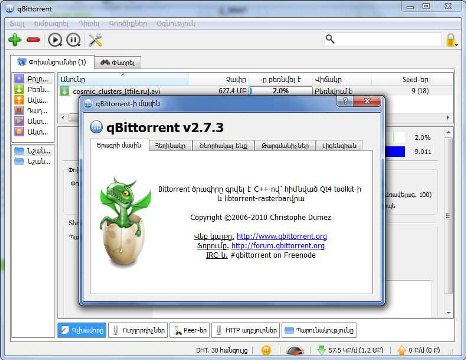Select the yellow inactive filter in sidebar
Screen dimensions: 466x360
[33, 132]
